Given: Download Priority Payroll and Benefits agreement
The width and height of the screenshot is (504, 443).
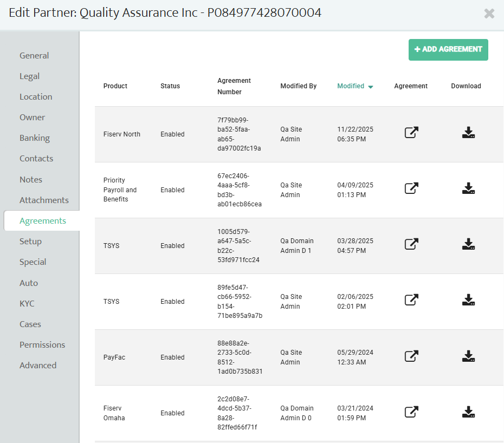Looking at the screenshot, I should [468, 188].
